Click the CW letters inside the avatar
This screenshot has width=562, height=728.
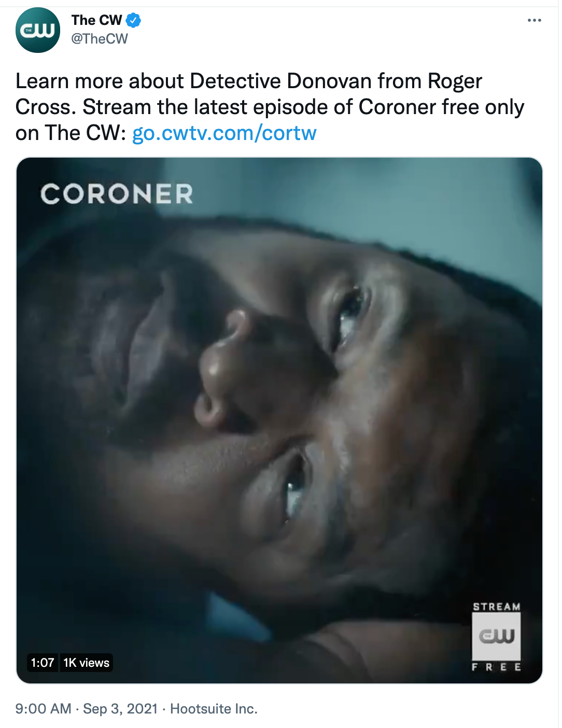[37, 31]
